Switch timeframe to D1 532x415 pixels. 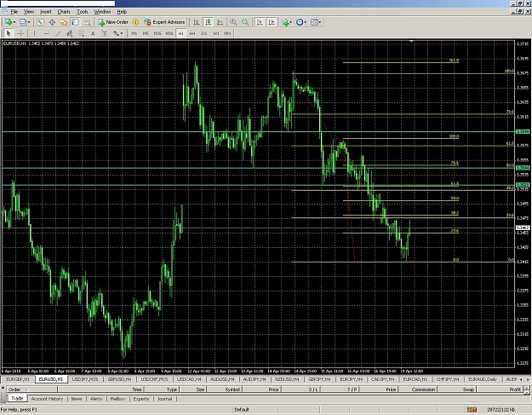[204, 33]
